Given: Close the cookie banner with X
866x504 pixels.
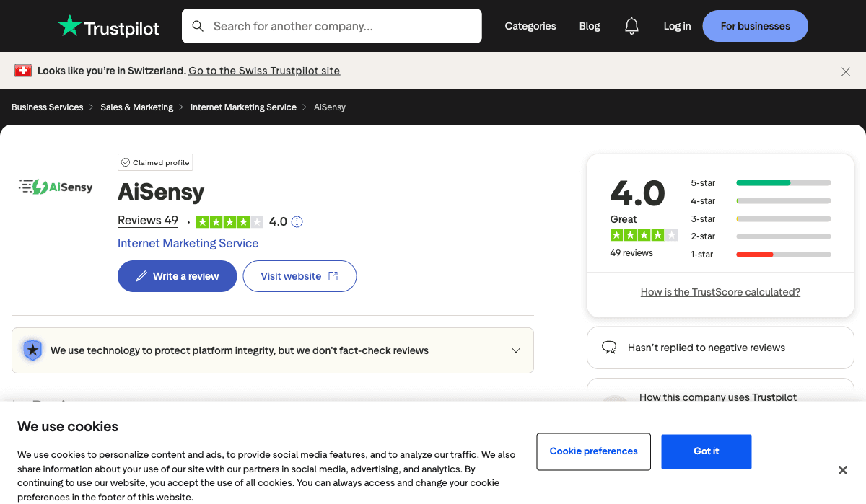Looking at the screenshot, I should pos(842,470).
